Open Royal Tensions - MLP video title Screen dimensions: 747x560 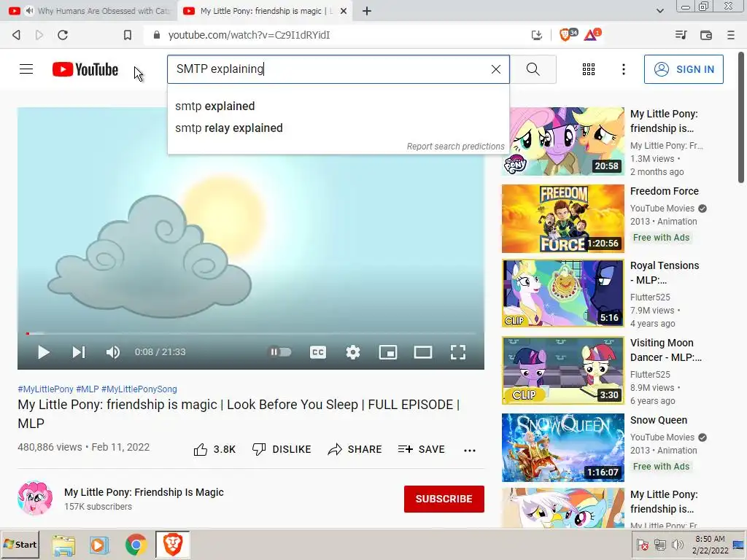665,273
